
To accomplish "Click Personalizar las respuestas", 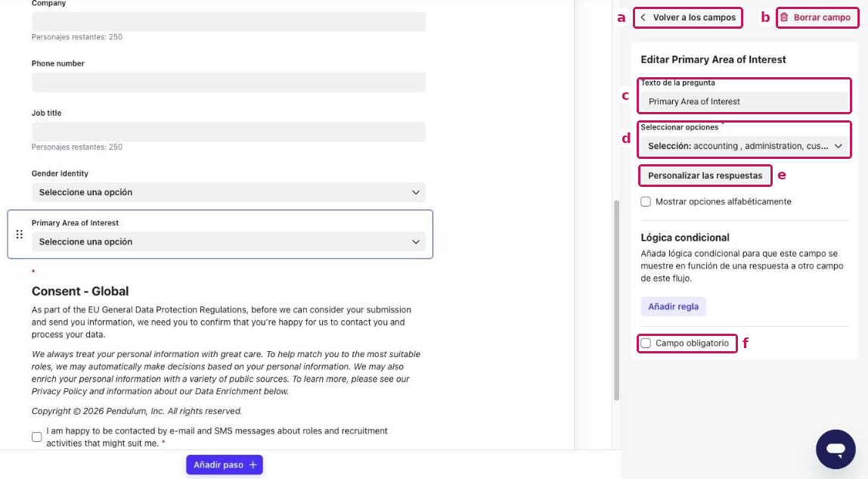I will point(705,176).
